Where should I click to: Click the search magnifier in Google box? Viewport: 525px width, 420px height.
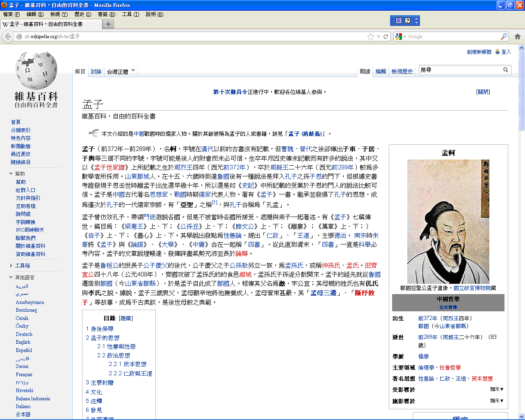tap(504, 37)
